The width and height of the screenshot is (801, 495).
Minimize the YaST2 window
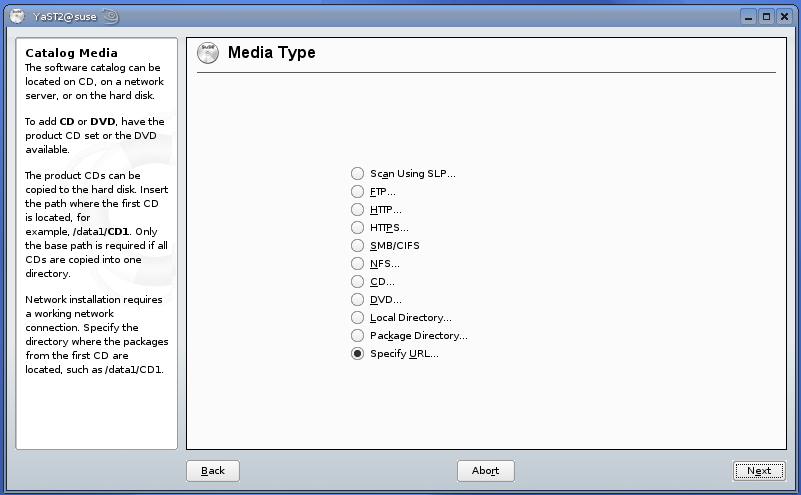[x=748, y=17]
